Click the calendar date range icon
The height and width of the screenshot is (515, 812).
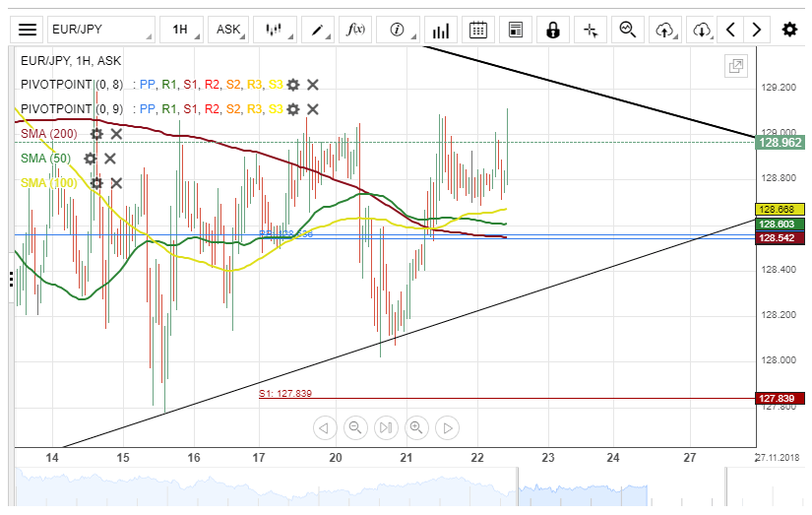pyautogui.click(x=478, y=30)
